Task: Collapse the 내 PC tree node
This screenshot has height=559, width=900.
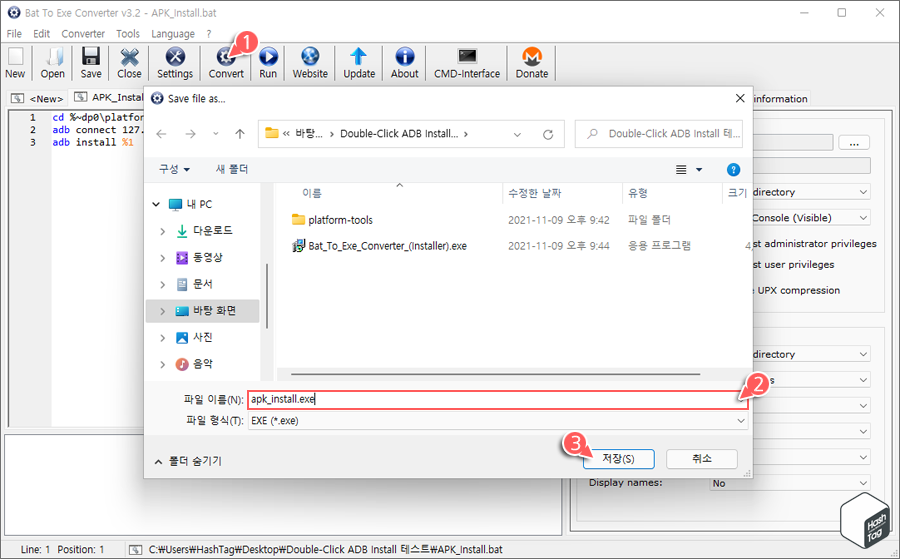Action: coord(156,204)
